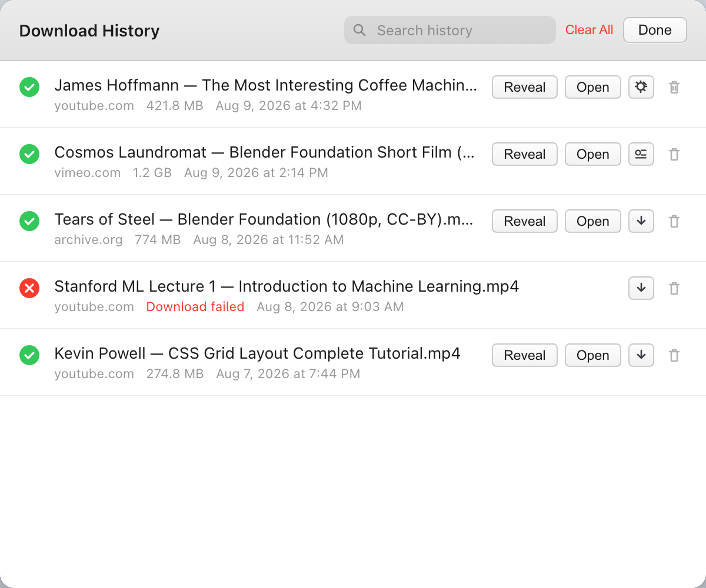Image resolution: width=706 pixels, height=588 pixels.
Task: Select the Cosmos Laundromat Blender Foundation title
Action: [264, 152]
